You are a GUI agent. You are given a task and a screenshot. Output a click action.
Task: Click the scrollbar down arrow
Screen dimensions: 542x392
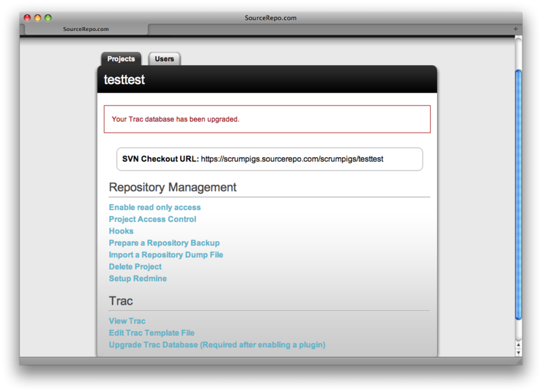(x=518, y=353)
